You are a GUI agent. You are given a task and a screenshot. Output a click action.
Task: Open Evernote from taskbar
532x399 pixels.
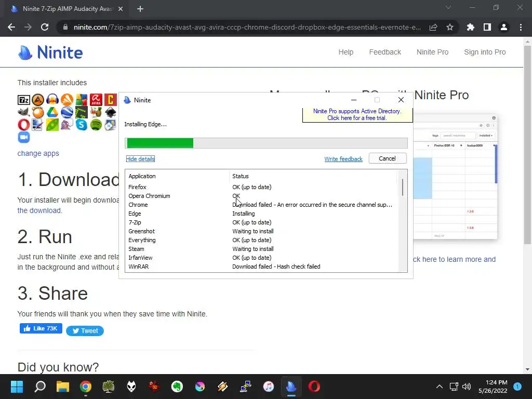pyautogui.click(x=177, y=387)
